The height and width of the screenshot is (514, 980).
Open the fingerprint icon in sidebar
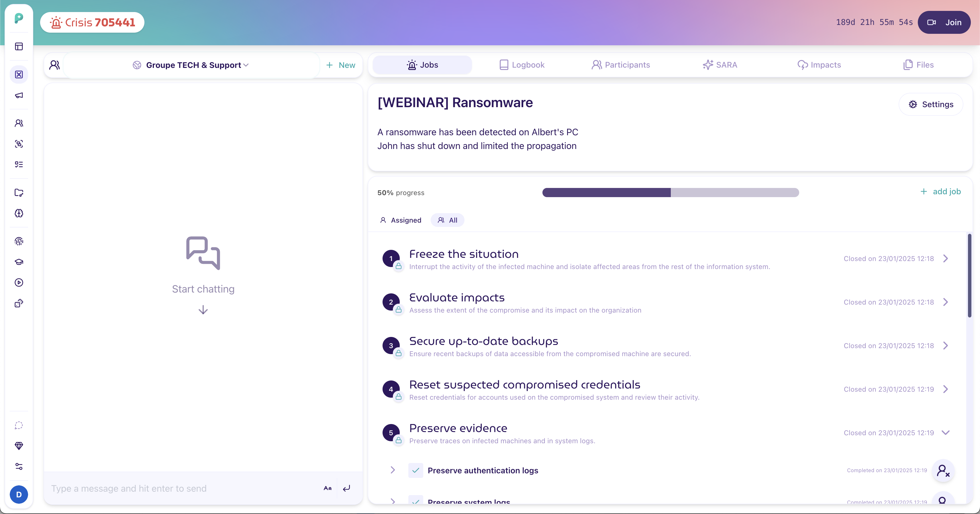coord(19,241)
